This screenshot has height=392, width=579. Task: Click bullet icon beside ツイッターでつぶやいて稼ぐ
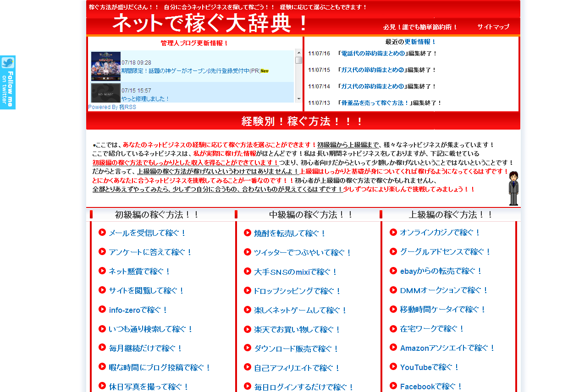click(248, 252)
